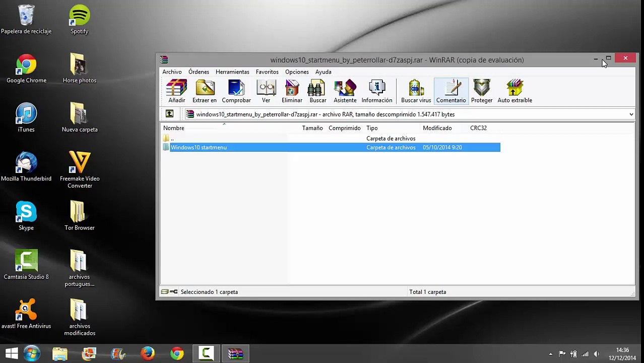Screen dimensions: 644x363
Task: Click the Auto extraíble toolbar icon
Action: [x=514, y=91]
